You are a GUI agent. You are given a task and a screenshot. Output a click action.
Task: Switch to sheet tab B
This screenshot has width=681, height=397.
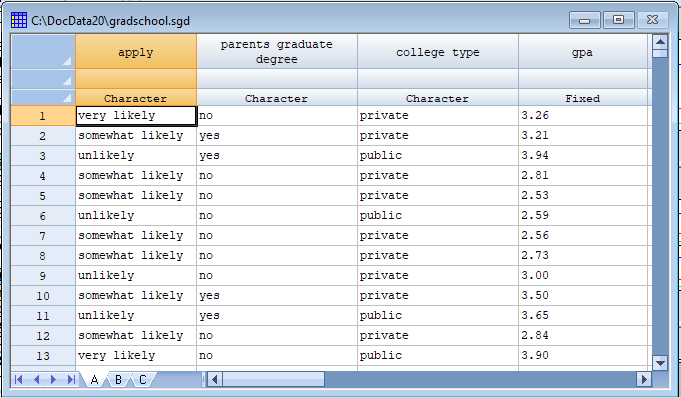118,380
